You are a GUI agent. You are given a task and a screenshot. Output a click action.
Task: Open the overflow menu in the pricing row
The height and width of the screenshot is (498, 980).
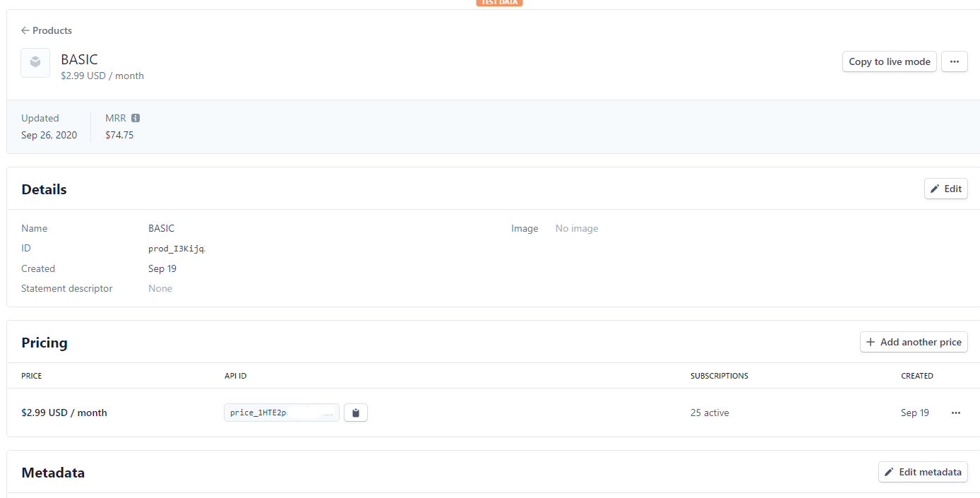pyautogui.click(x=956, y=413)
